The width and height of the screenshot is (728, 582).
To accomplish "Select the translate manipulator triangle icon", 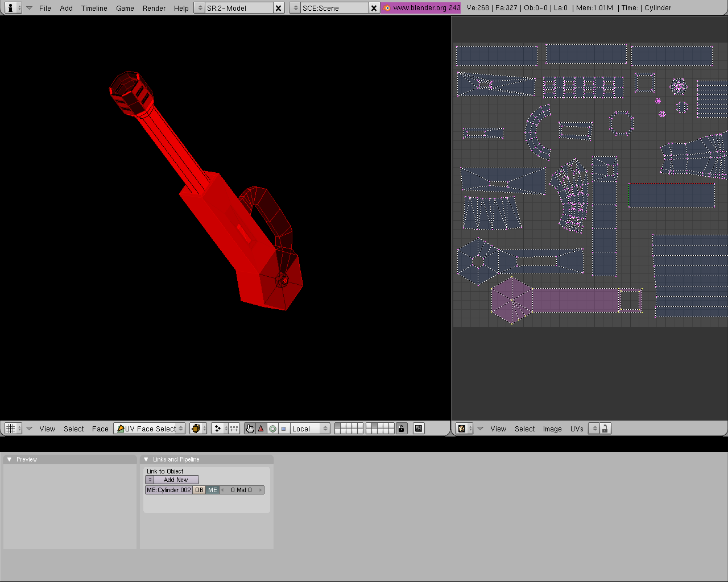I will pos(261,429).
